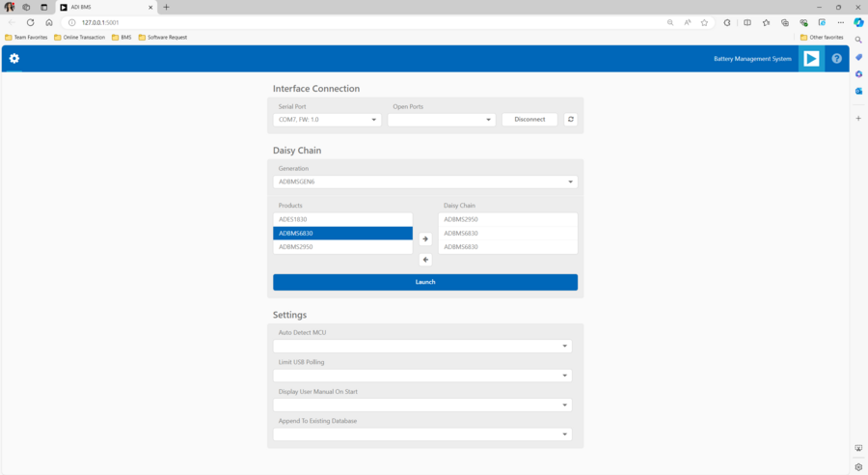This screenshot has height=475, width=868.
Task: Click the Disconnect button
Action: click(529, 120)
